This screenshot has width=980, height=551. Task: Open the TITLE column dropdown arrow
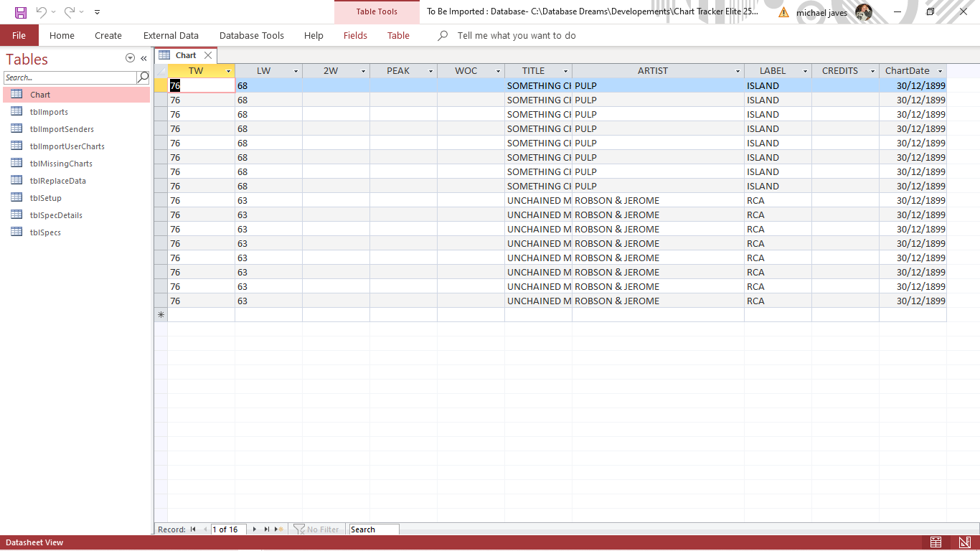point(566,71)
